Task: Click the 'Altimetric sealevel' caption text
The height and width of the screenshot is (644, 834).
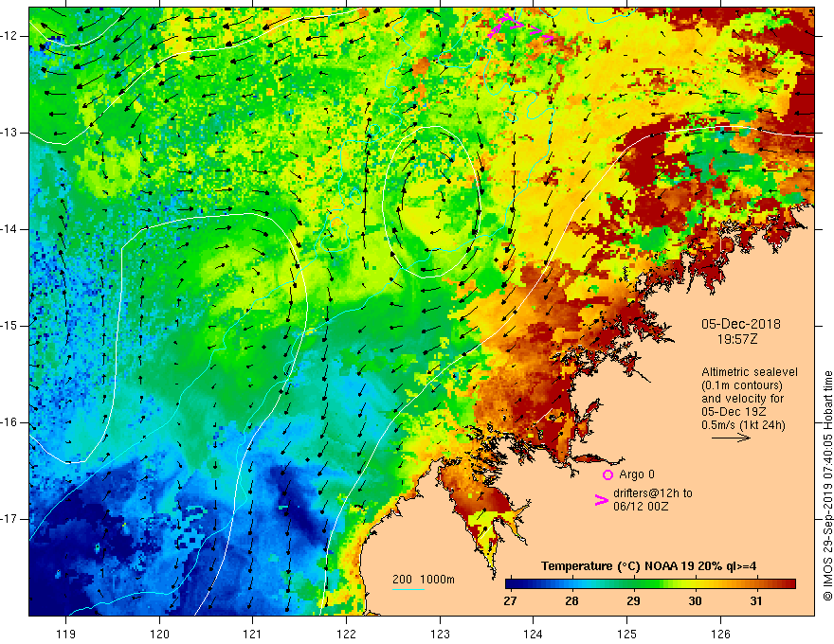Action: (x=749, y=372)
